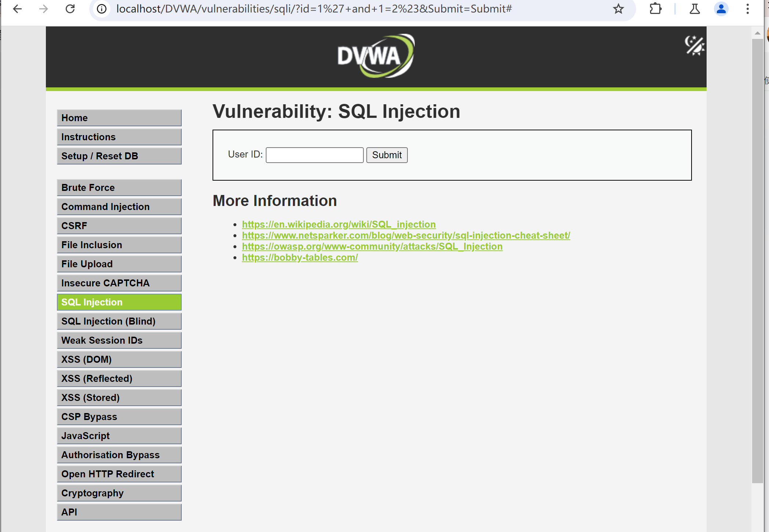Open the user profile avatar
769x532 pixels.
[x=721, y=9]
